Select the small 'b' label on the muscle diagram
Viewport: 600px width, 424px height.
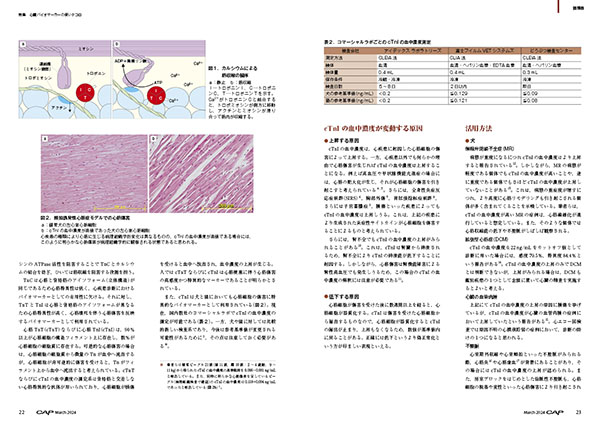(x=117, y=44)
